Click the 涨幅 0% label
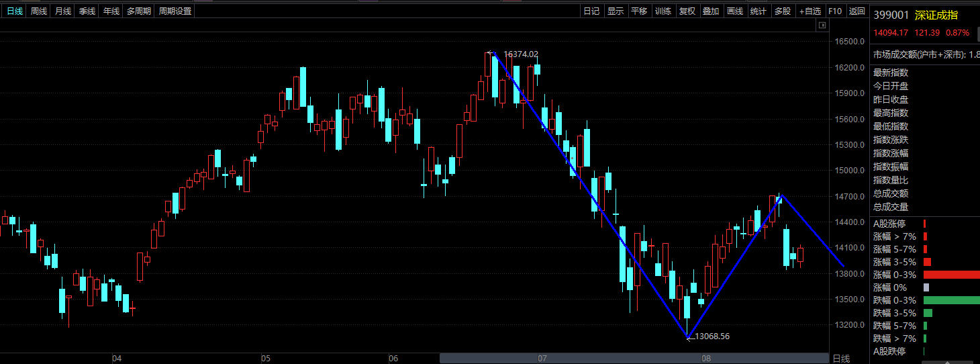Image resolution: width=980 pixels, height=364 pixels. tap(891, 287)
